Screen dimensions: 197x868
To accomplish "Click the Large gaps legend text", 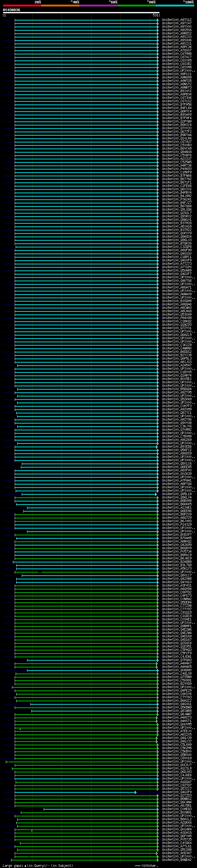I will (38, 866).
